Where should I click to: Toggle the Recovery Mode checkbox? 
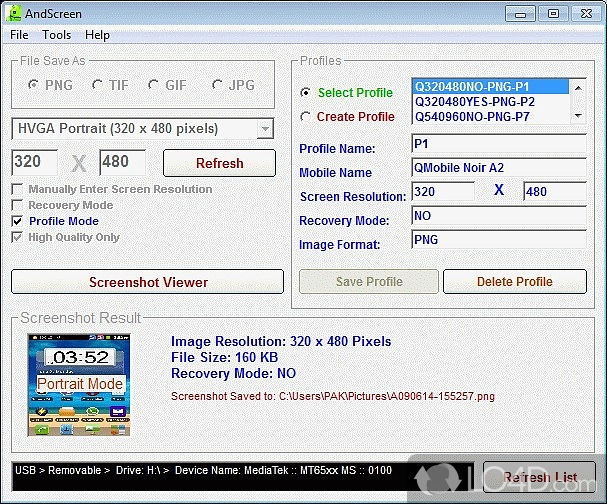coord(17,205)
